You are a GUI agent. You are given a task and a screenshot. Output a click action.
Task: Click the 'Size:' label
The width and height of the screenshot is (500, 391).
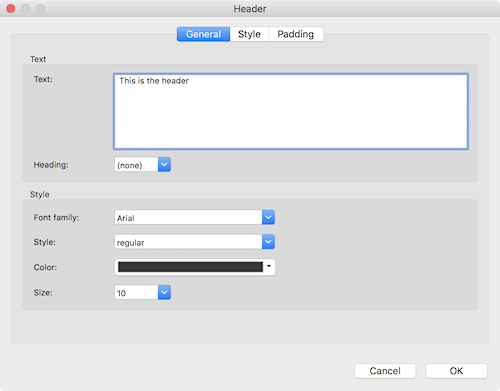click(x=43, y=293)
